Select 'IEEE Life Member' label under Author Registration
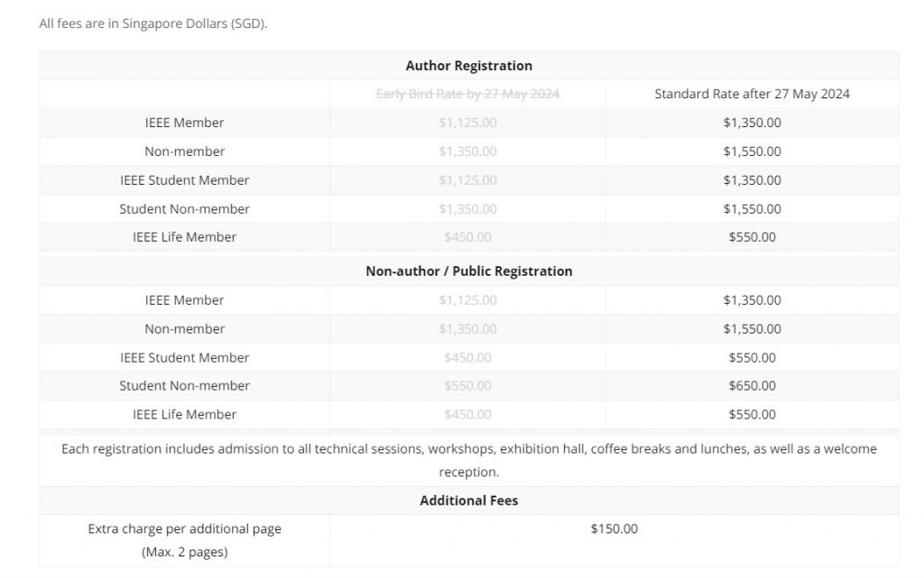924x578 pixels. coord(184,236)
